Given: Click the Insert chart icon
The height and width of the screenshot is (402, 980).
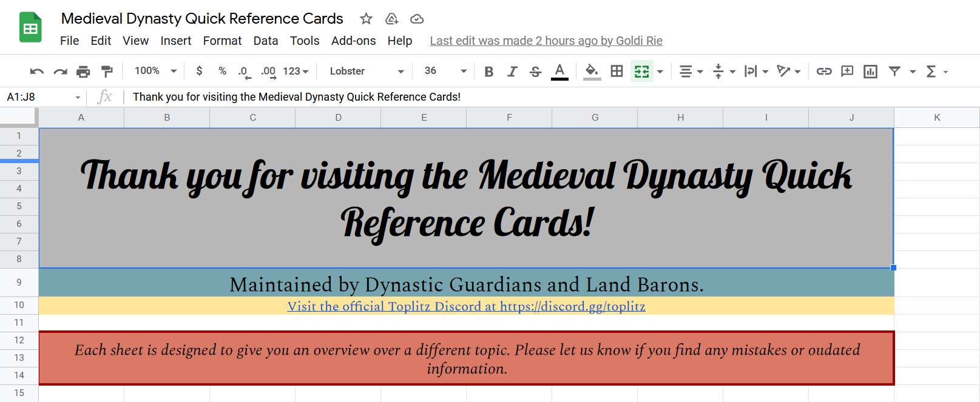Looking at the screenshot, I should (870, 72).
